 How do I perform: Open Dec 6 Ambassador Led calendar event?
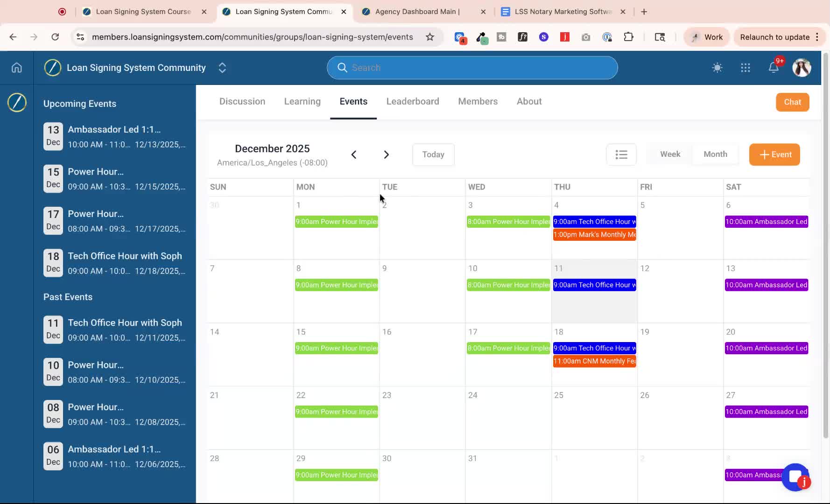pos(766,222)
